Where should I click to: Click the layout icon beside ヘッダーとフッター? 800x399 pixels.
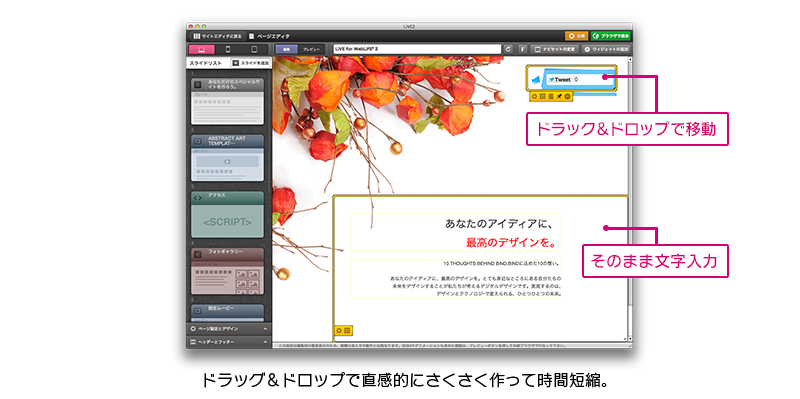(193, 342)
